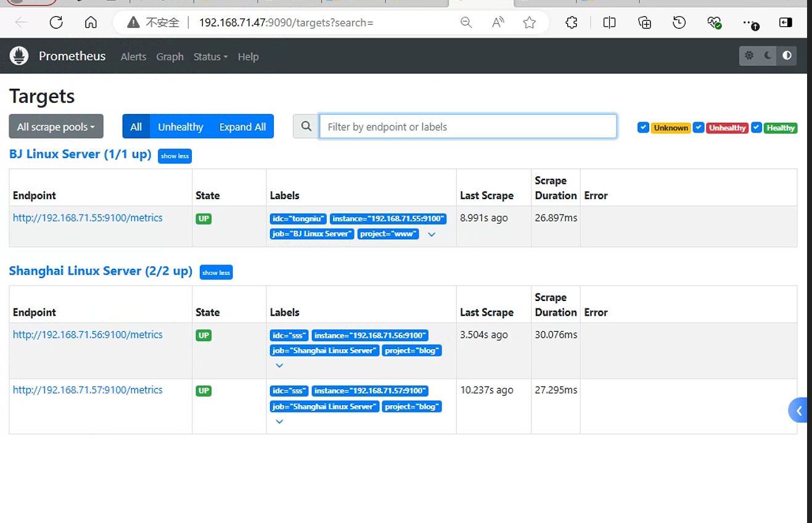The width and height of the screenshot is (812, 523).
Task: Switch to the light theme sun icon
Action: point(749,56)
